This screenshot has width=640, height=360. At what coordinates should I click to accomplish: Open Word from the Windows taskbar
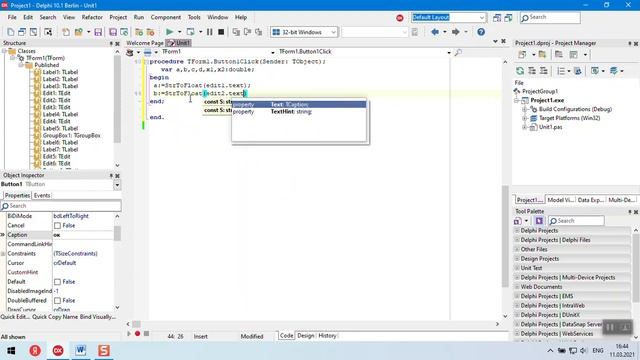(x=80, y=350)
